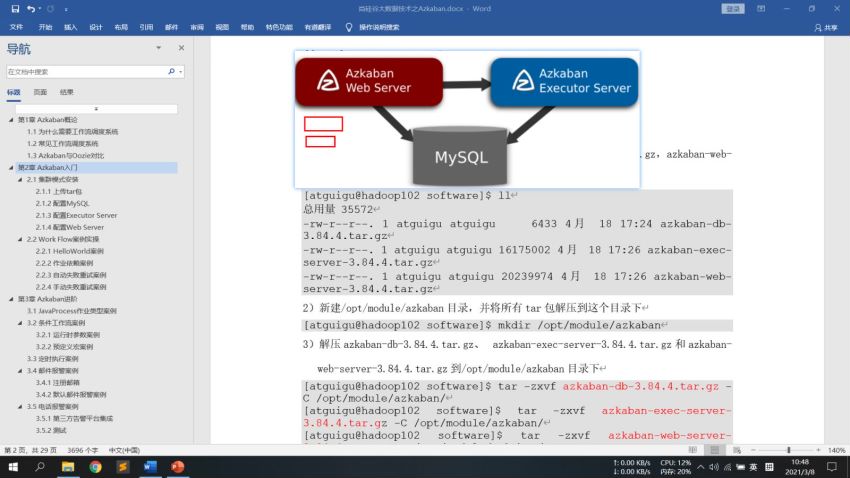This screenshot has height=478, width=850.
Task: Go to heading 3.5.2 测试
Action: pyautogui.click(x=51, y=430)
